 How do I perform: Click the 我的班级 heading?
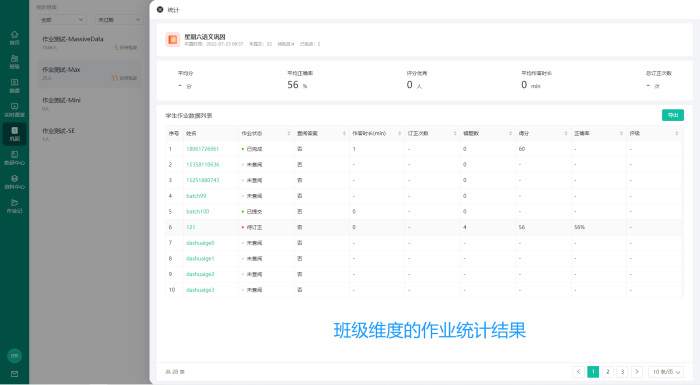pos(46,7)
